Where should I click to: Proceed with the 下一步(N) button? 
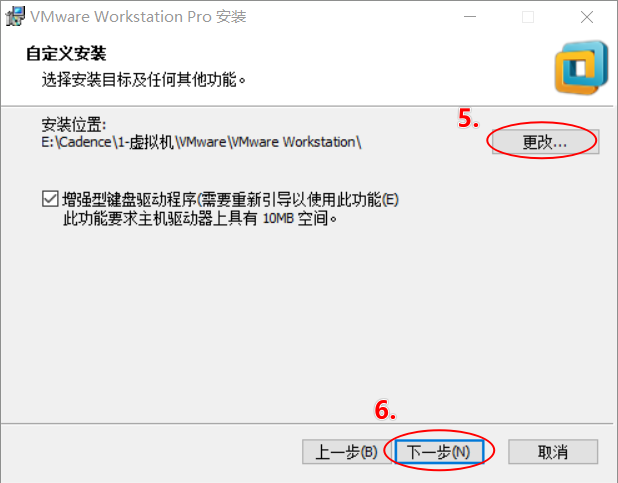(439, 451)
